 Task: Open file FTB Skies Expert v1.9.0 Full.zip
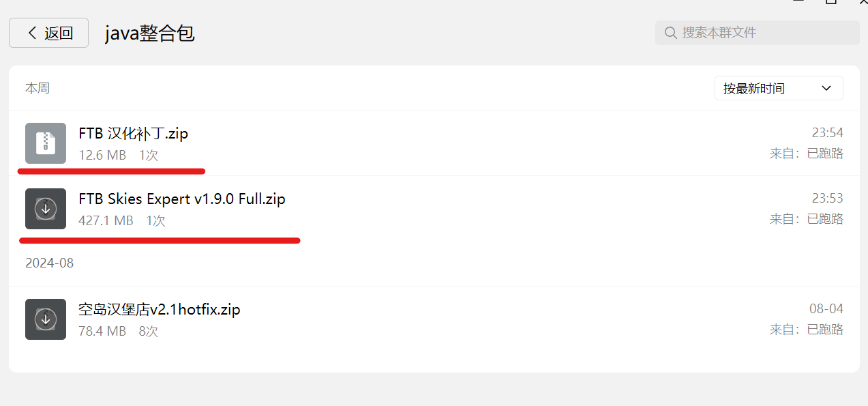pyautogui.click(x=182, y=199)
